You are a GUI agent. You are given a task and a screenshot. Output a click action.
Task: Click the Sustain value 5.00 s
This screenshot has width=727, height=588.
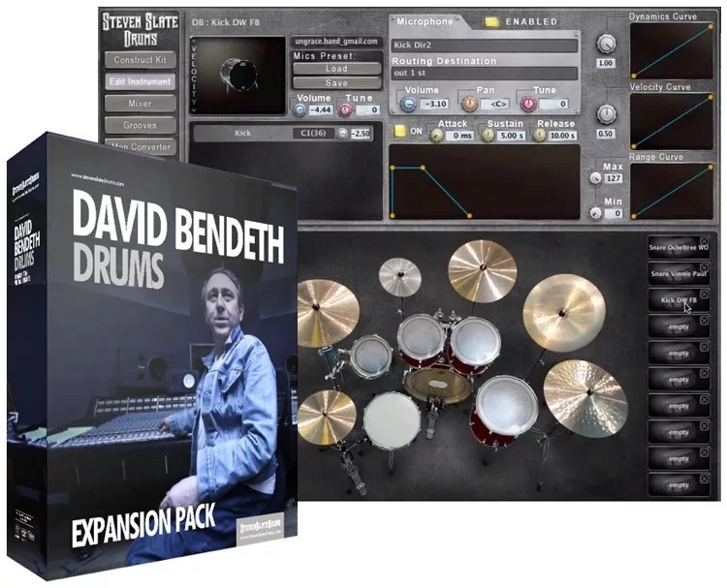[511, 136]
